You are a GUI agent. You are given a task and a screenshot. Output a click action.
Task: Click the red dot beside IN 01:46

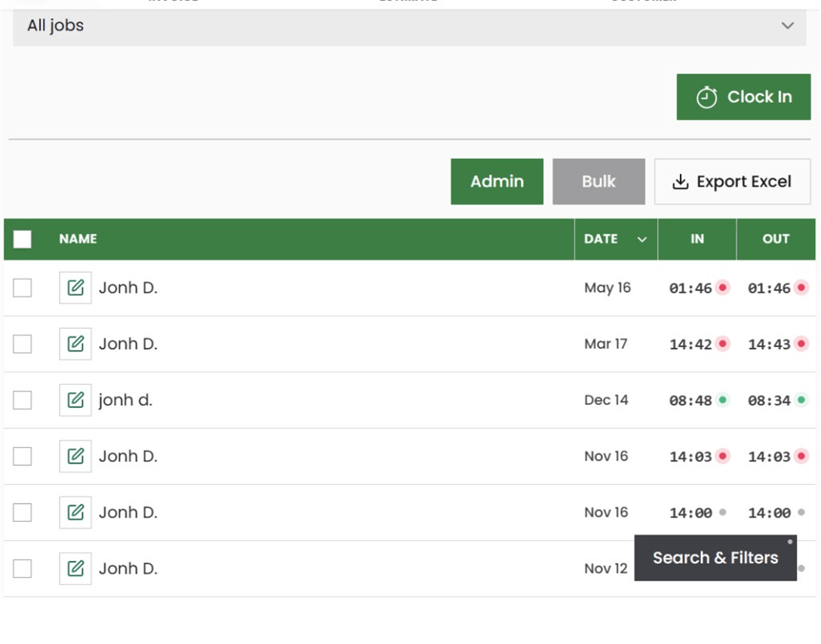pos(723,287)
